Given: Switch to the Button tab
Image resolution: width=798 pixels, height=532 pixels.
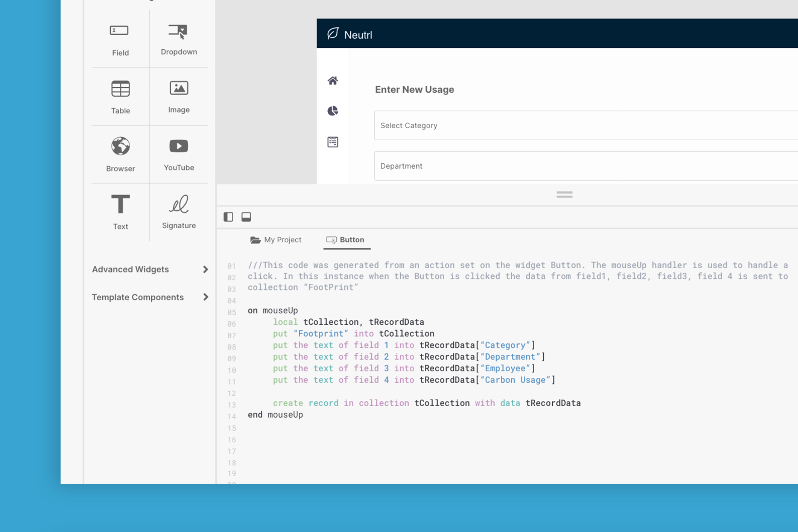Looking at the screenshot, I should [x=346, y=240].
